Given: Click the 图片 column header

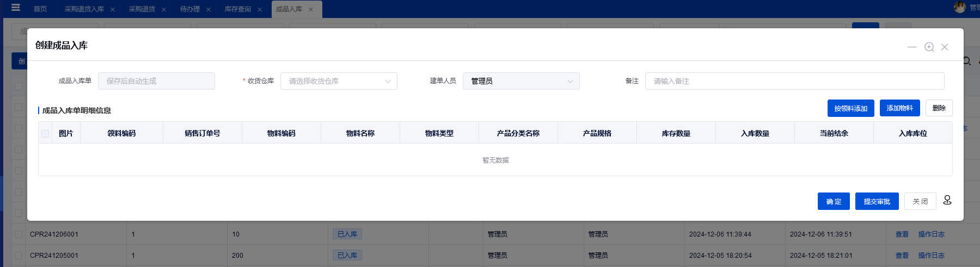Looking at the screenshot, I should point(66,133).
